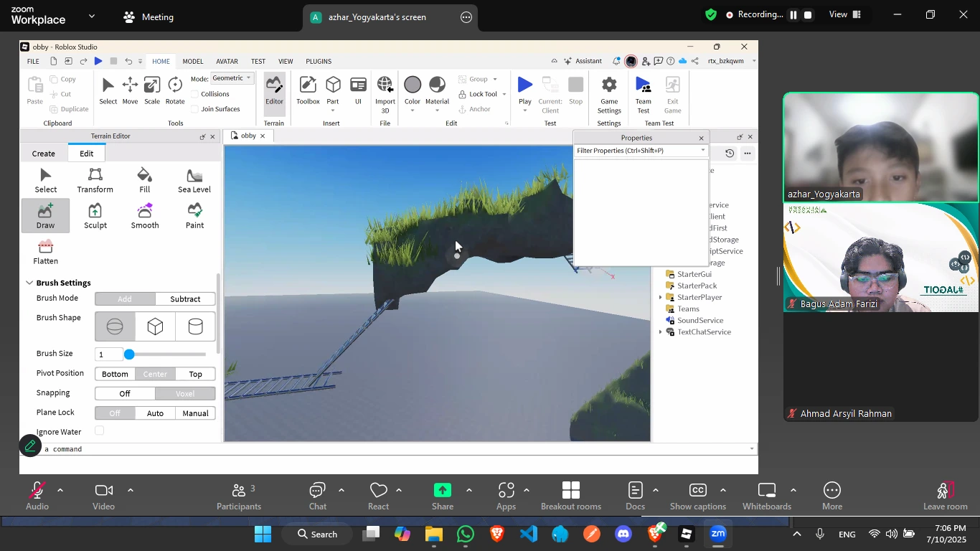The height and width of the screenshot is (551, 980).
Task: Open the PLUGINS ribbon tab
Action: tap(319, 62)
